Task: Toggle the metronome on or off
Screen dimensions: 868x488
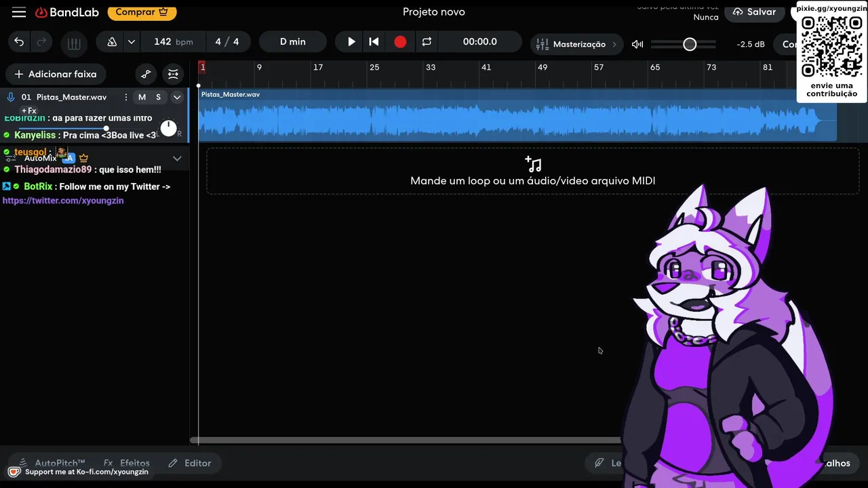Action: pyautogui.click(x=111, y=42)
